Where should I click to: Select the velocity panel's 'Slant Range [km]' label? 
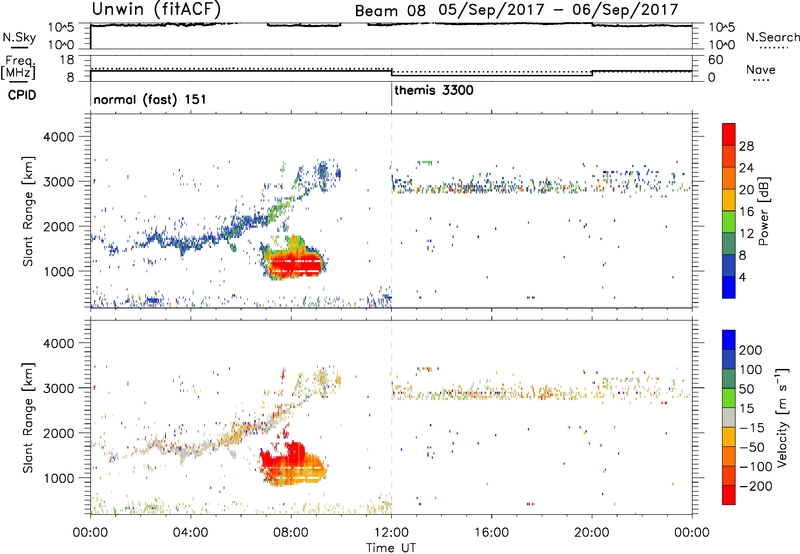(28, 418)
